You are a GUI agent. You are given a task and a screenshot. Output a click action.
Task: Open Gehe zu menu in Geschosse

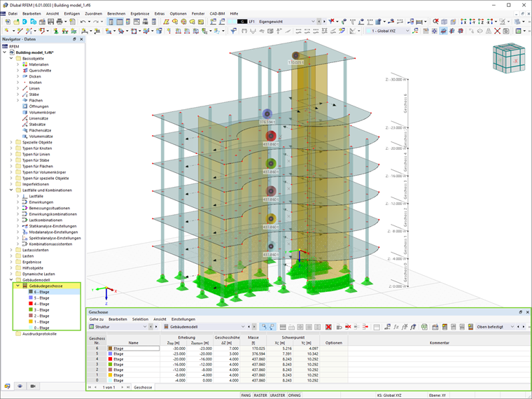click(x=97, y=319)
